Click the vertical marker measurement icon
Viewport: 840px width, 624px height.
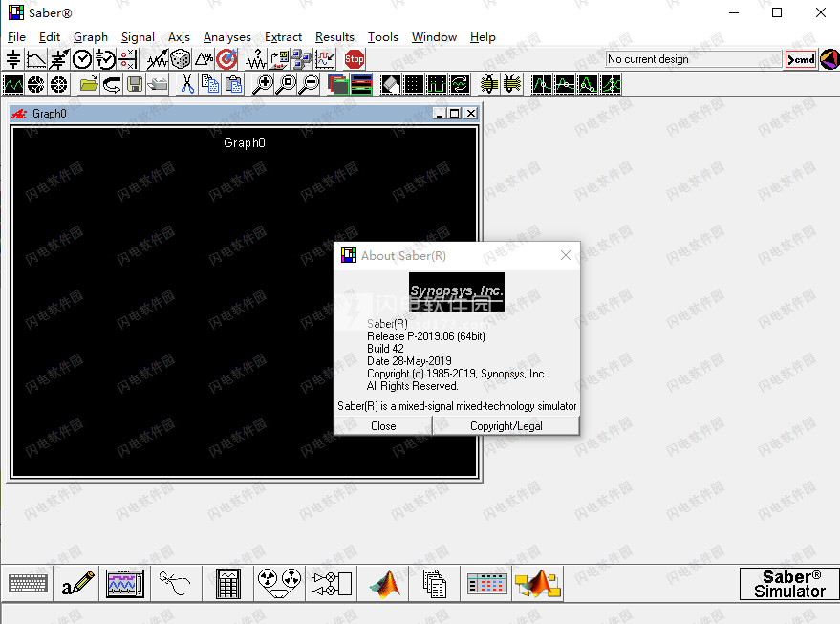[x=542, y=85]
